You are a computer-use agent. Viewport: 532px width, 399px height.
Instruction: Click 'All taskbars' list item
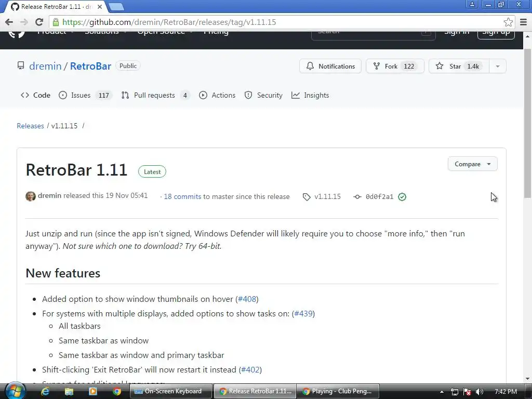pos(79,326)
